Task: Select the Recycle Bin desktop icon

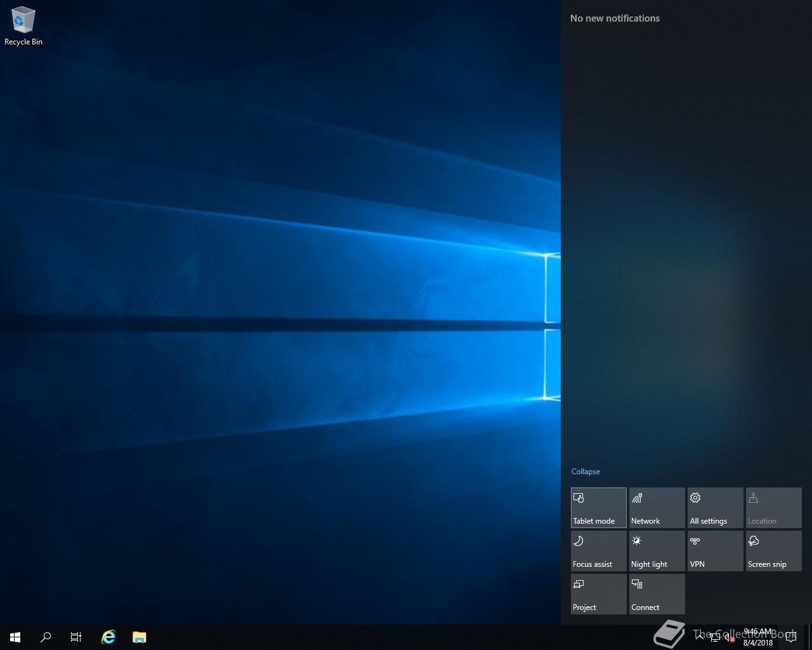Action: tap(23, 27)
